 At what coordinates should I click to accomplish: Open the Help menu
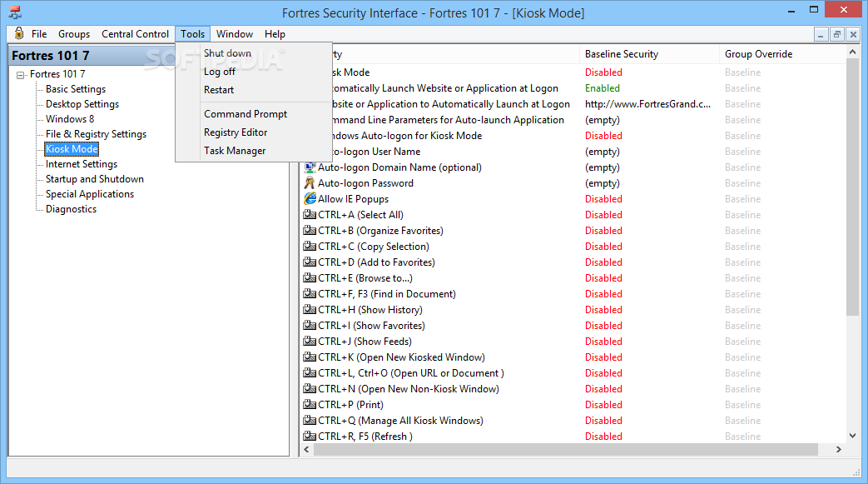tap(275, 34)
